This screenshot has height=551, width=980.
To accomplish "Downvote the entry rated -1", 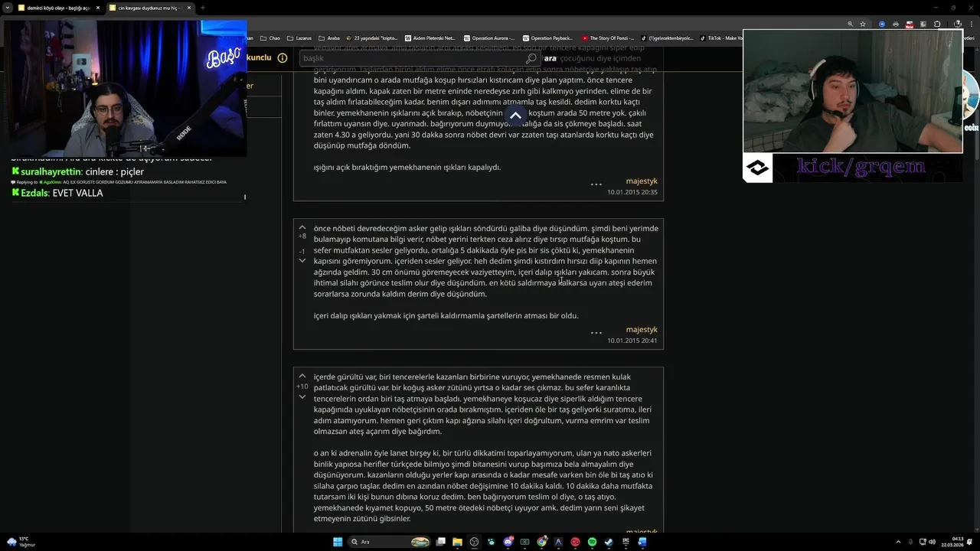I will [302, 261].
